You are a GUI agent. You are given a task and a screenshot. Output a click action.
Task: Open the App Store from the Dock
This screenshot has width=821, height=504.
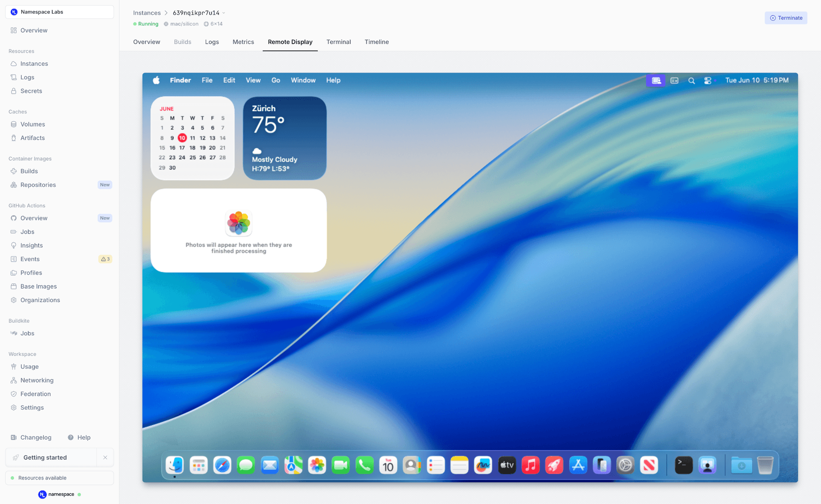[578, 465]
